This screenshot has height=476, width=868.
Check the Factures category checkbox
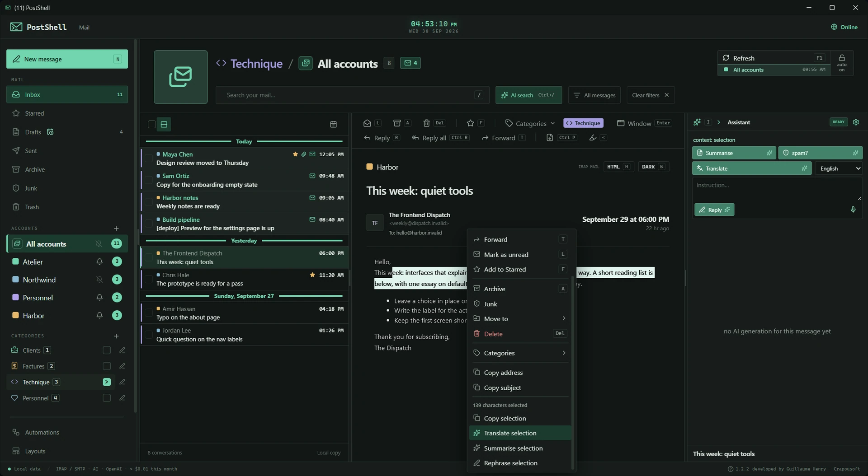tap(107, 366)
